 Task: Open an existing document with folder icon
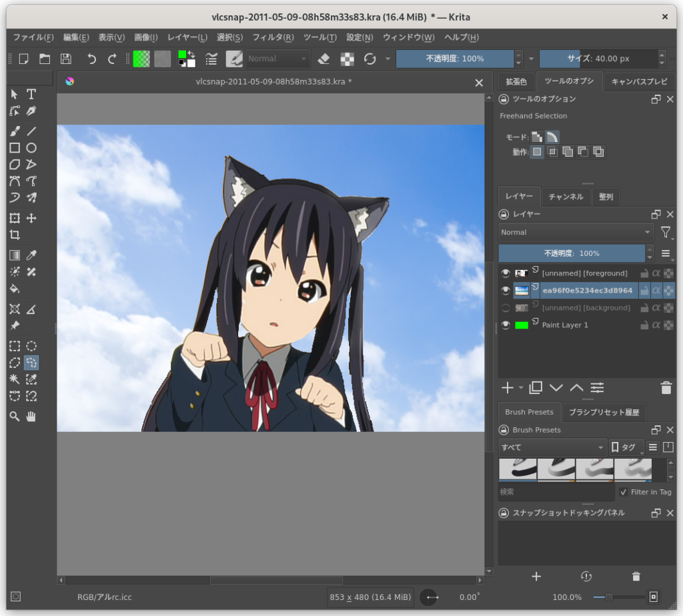[45, 59]
